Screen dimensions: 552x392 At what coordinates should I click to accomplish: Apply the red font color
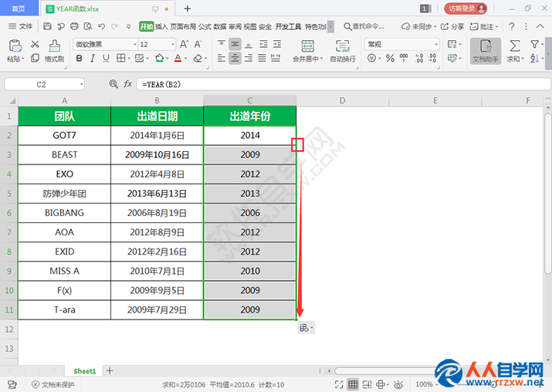pos(178,59)
